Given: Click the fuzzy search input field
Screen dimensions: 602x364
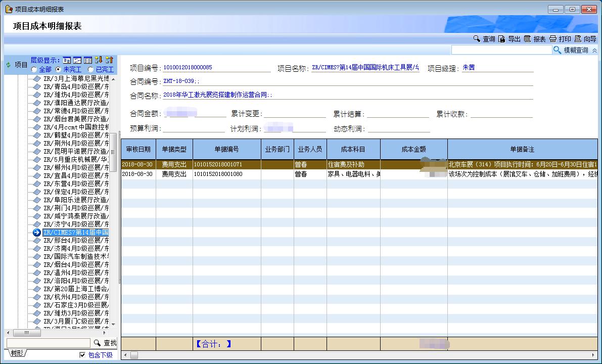Looking at the screenshot, I should point(501,50).
